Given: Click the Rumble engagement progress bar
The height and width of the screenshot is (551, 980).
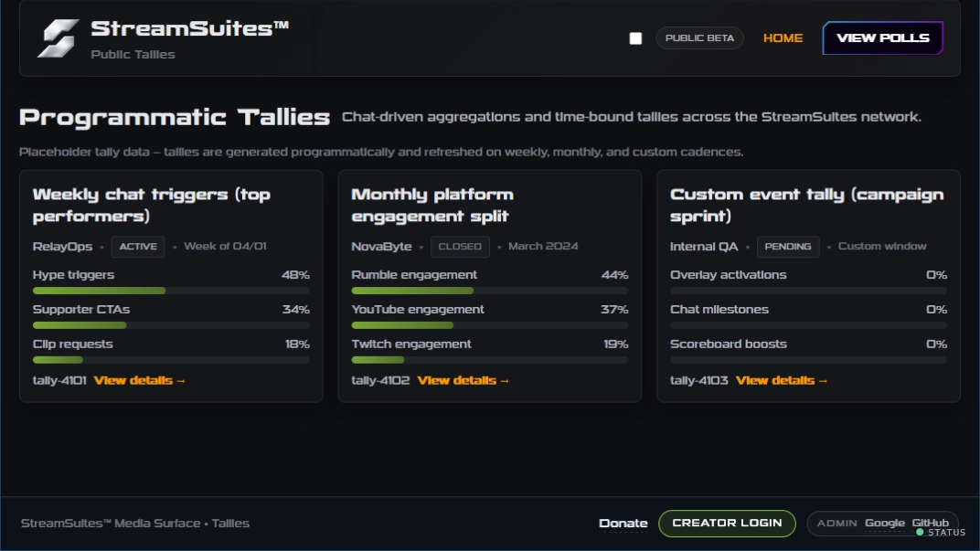Looking at the screenshot, I should pos(489,291).
